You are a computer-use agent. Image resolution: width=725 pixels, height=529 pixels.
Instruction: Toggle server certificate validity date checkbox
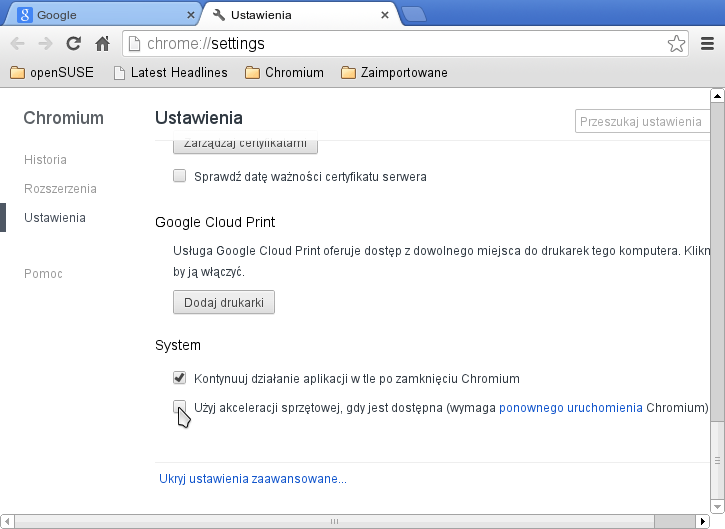(180, 177)
